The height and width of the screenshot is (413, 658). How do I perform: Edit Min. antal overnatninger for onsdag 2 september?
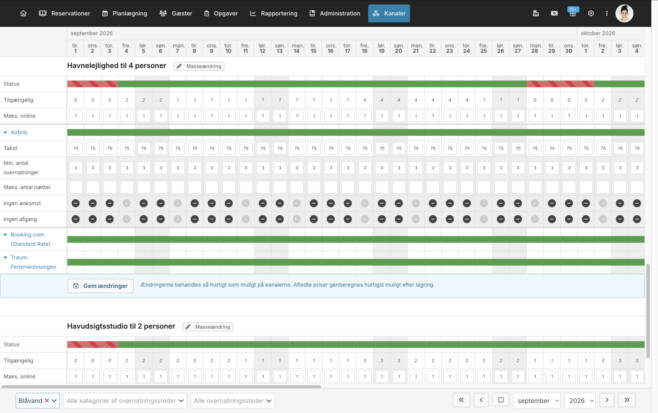tap(93, 168)
